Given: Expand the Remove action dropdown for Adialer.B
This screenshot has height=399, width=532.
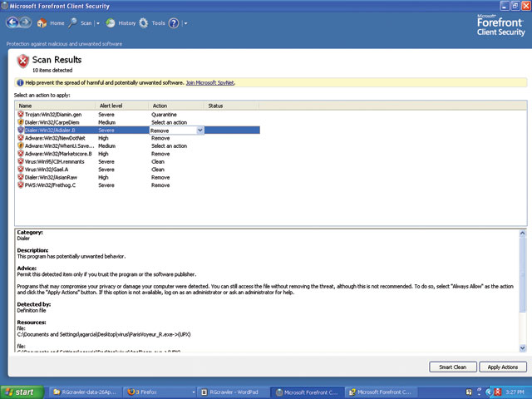Looking at the screenshot, I should coord(199,131).
